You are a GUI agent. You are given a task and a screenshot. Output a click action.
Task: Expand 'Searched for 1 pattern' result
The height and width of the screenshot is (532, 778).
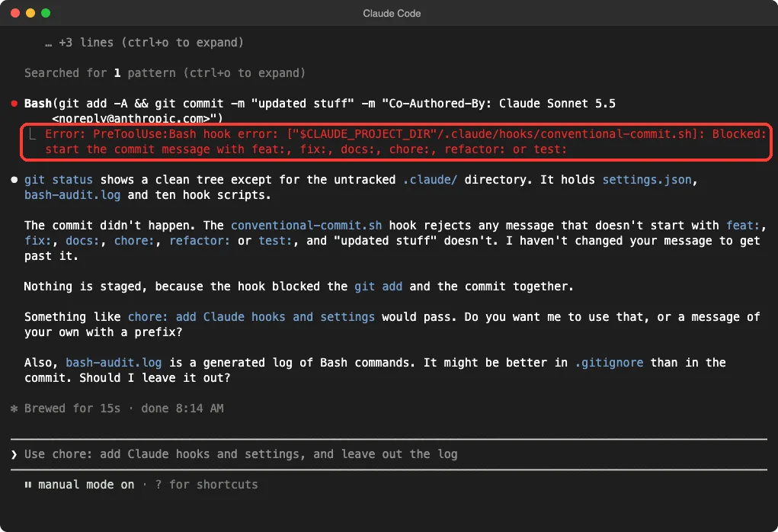click(165, 73)
